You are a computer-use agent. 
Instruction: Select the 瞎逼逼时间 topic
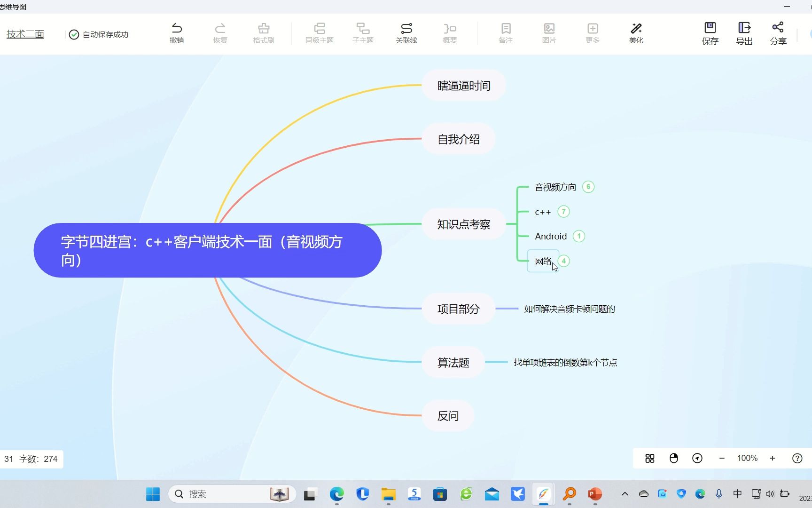(464, 86)
